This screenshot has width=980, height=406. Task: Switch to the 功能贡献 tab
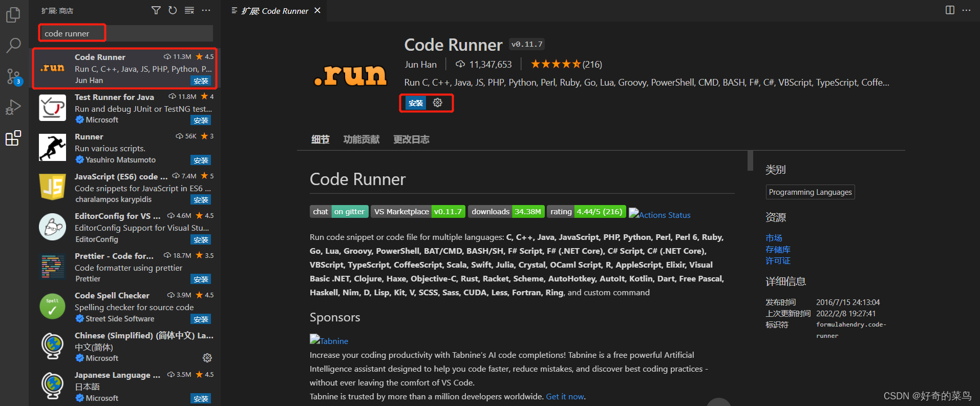[361, 139]
